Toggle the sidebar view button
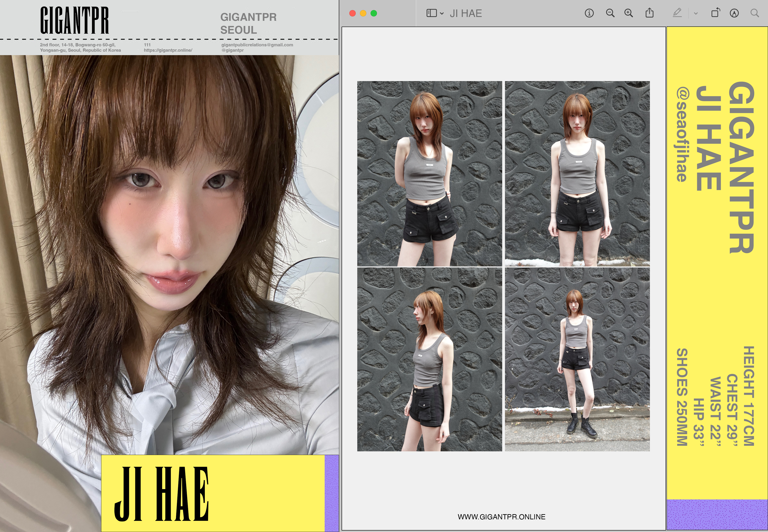Screen dimensions: 768x532 [x=431, y=13]
